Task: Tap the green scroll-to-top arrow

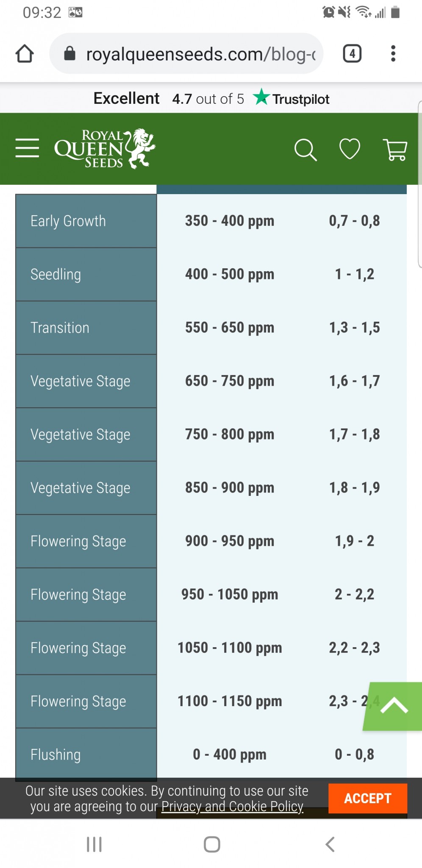Action: tap(394, 706)
